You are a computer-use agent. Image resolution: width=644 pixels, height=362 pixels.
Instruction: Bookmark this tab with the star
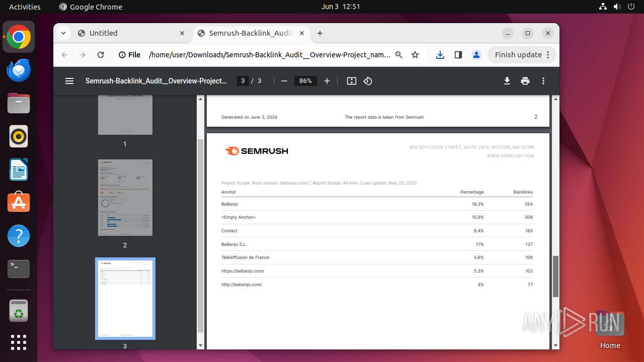click(x=415, y=55)
